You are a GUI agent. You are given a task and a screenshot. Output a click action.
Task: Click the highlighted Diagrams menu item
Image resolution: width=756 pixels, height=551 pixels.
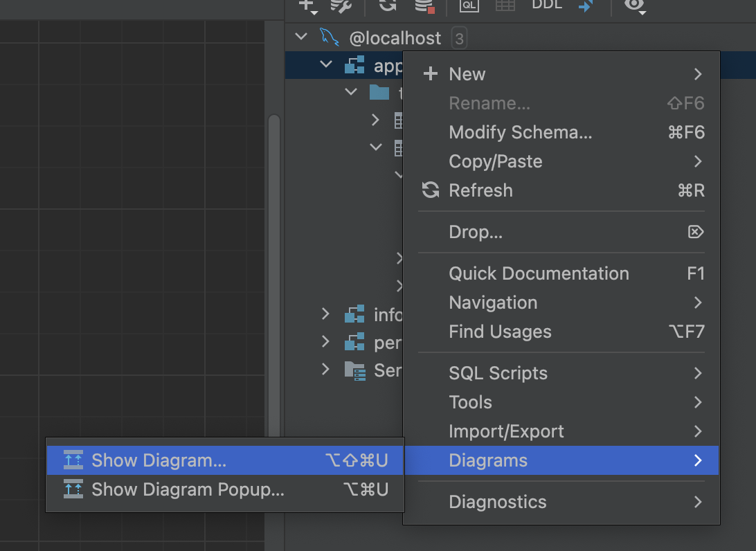click(x=561, y=460)
